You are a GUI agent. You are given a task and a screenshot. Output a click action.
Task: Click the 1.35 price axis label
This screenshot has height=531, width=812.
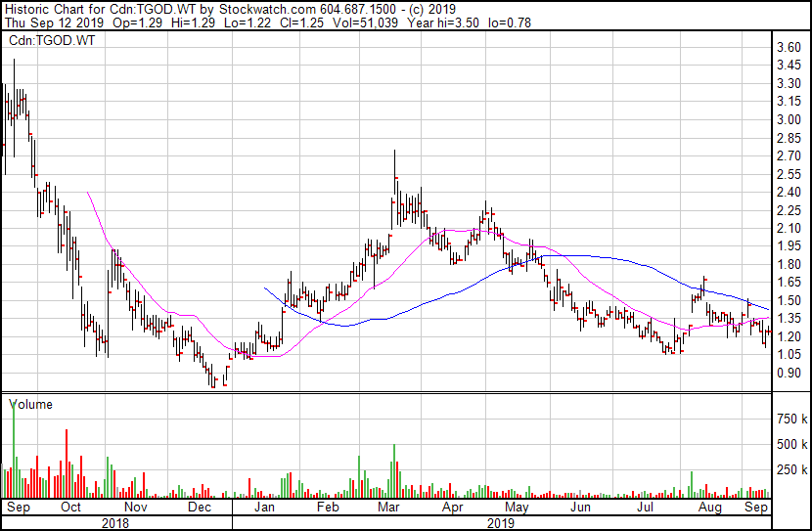[789, 319]
